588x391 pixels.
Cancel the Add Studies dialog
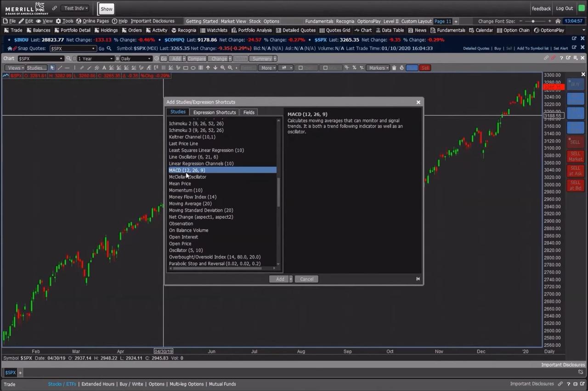[x=306, y=279]
